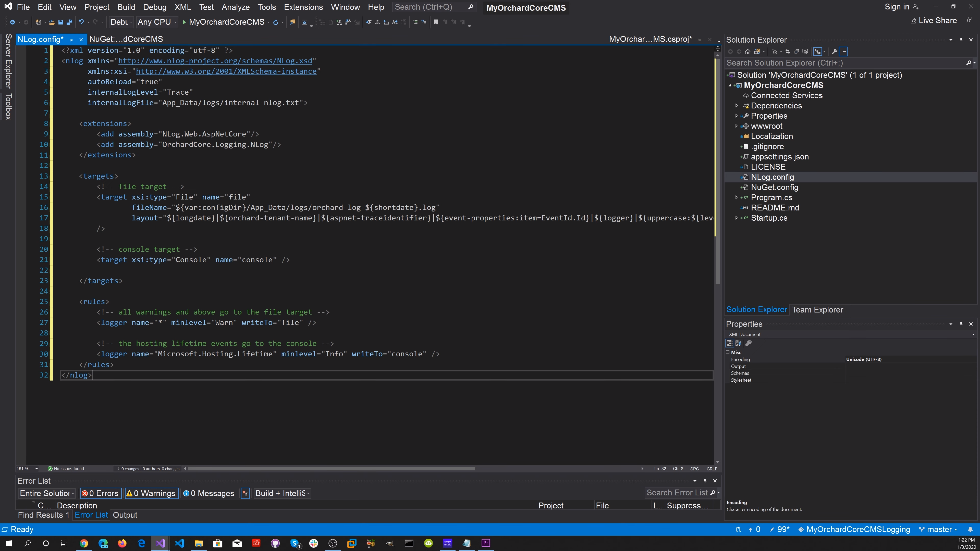Click the XMLSchema-instance URL link
980x551 pixels.
pos(226,71)
